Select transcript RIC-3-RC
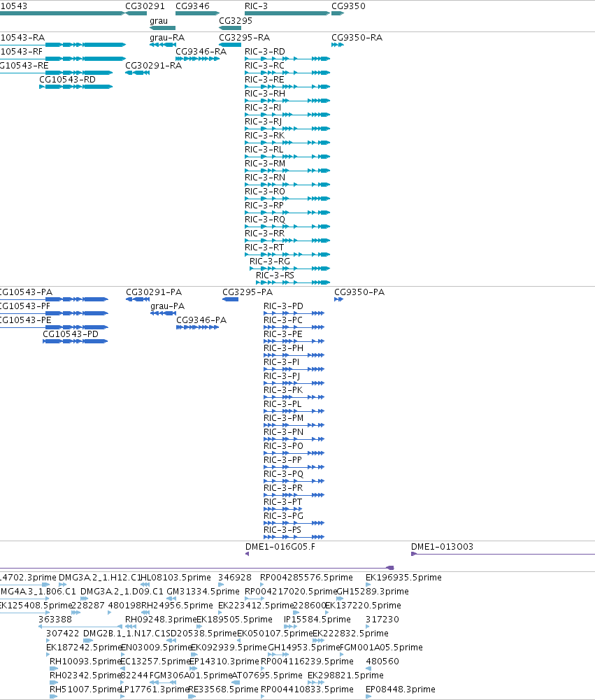The image size is (595, 700). (287, 73)
